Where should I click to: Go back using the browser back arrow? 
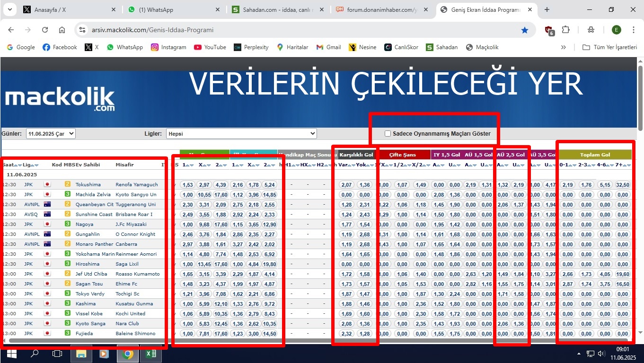coord(11,30)
